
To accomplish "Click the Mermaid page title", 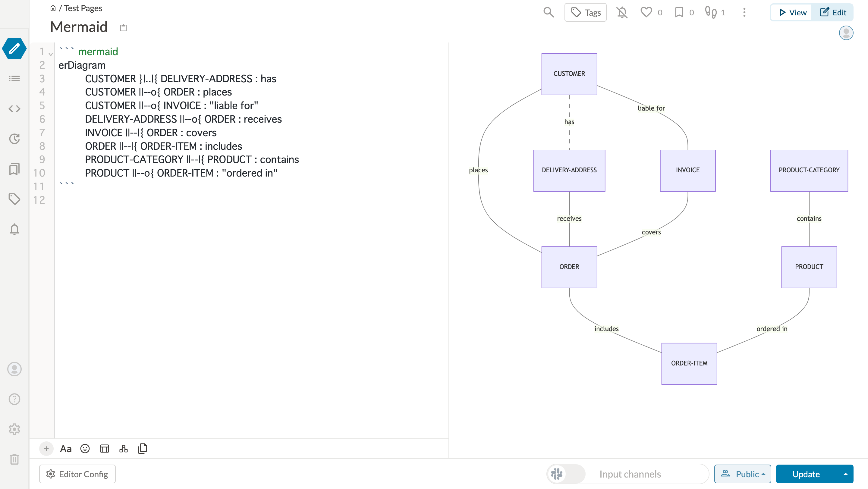I will pyautogui.click(x=79, y=27).
